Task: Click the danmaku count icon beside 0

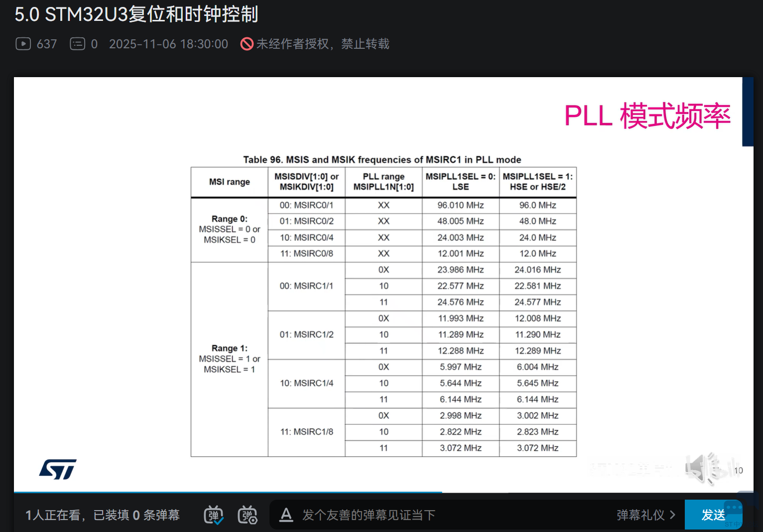Action: 77,44
